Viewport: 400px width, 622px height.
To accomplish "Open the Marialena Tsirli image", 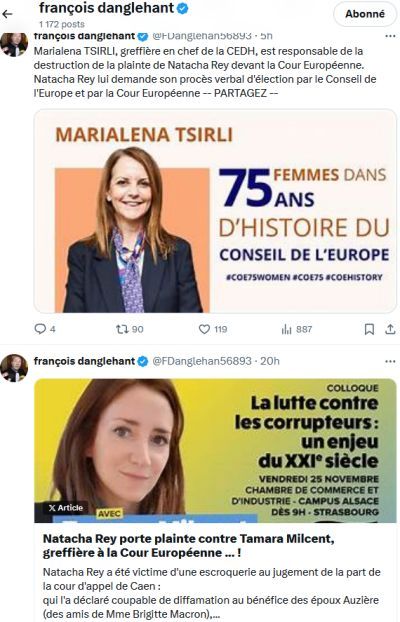I will (x=215, y=211).
